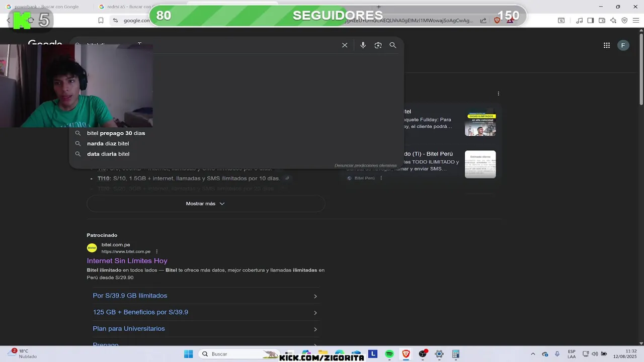This screenshot has height=362, width=644.
Task: Open more options for the Bitel Perú result
Action: 381,178
